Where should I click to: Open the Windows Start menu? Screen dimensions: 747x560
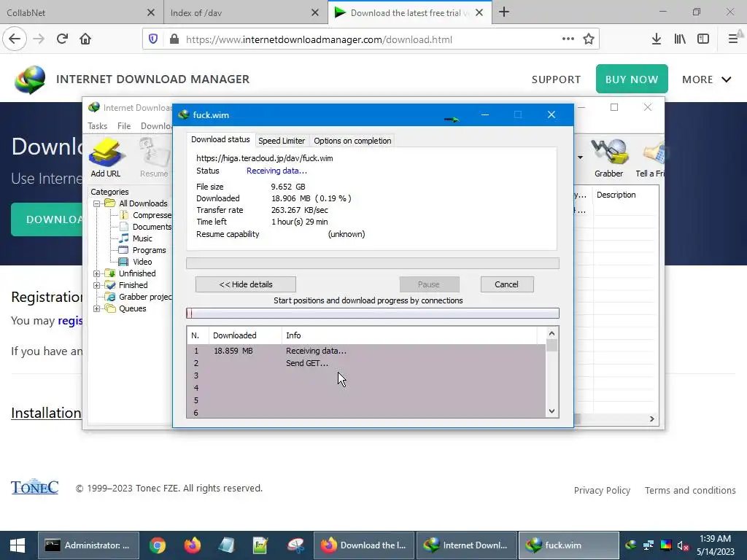[18, 545]
